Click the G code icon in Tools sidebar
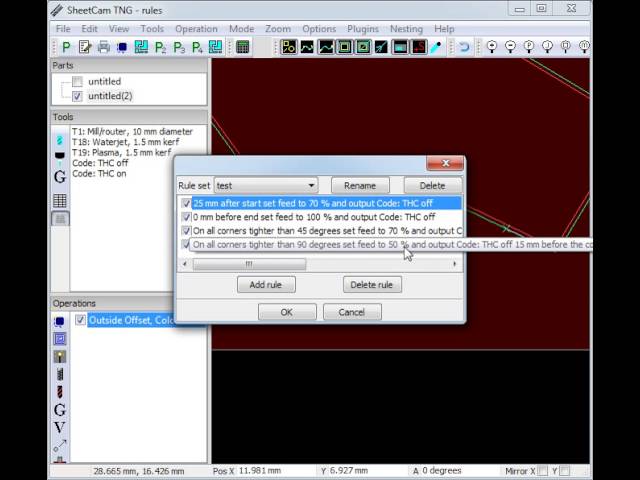The image size is (640, 480). click(60, 177)
